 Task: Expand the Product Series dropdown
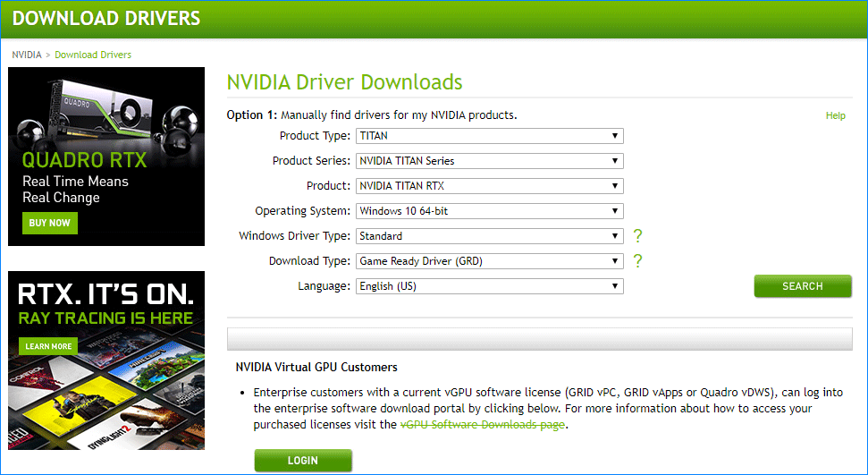coord(489,161)
